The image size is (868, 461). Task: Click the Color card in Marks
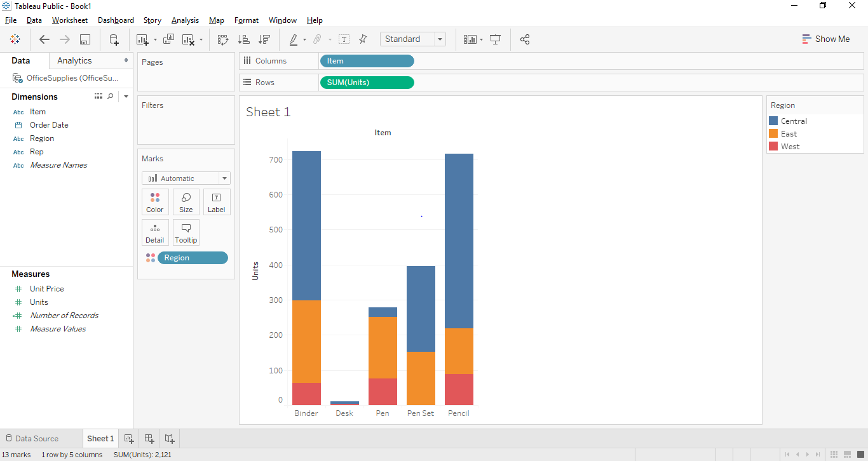point(155,202)
